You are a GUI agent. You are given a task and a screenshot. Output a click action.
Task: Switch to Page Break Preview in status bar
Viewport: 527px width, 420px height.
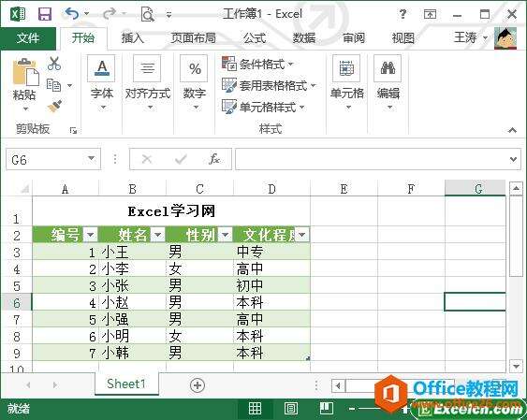[x=327, y=408]
